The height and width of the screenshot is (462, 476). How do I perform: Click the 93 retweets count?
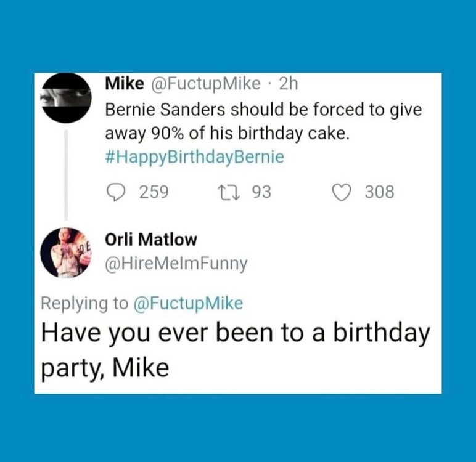coord(261,192)
